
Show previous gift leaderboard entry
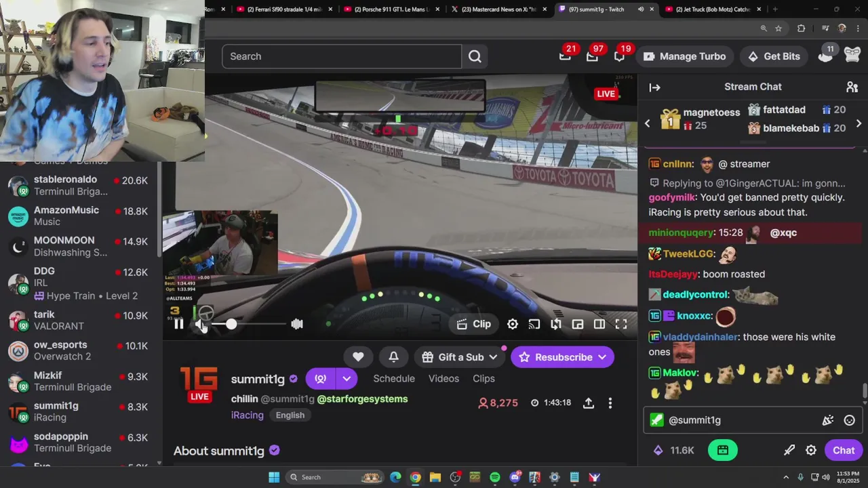point(647,123)
